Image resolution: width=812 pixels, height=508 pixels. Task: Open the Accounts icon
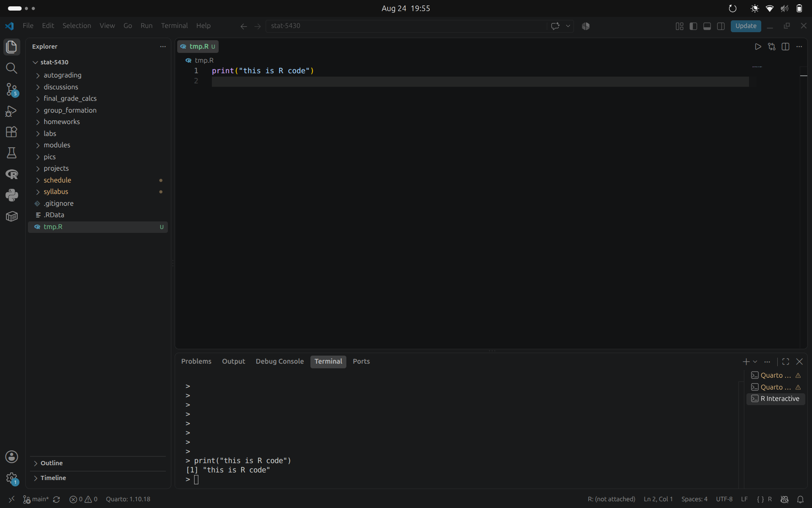(x=11, y=457)
